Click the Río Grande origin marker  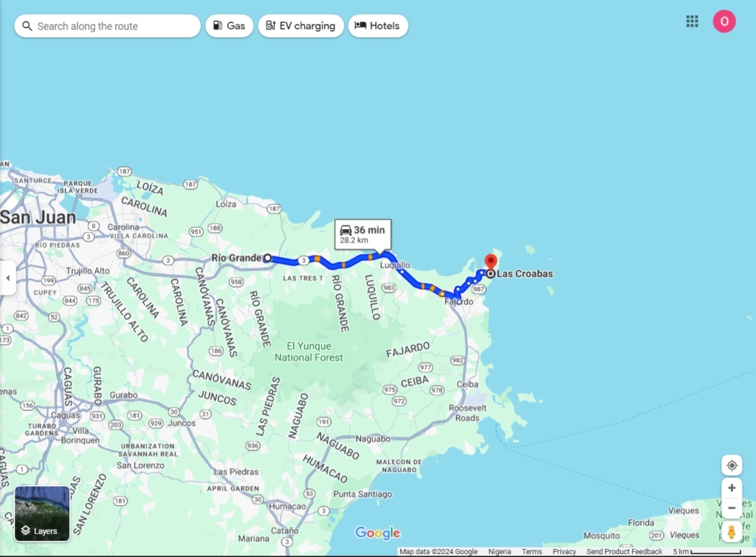tap(268, 259)
